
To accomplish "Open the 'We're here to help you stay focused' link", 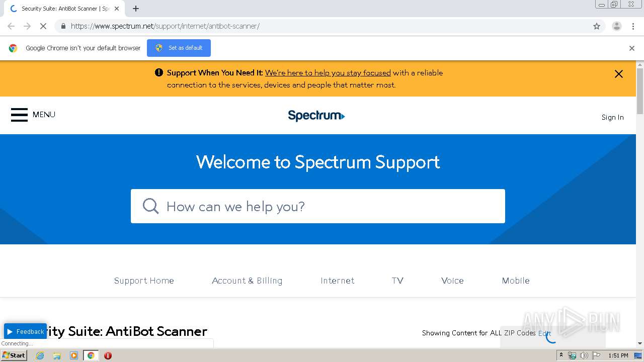I will coord(328,73).
